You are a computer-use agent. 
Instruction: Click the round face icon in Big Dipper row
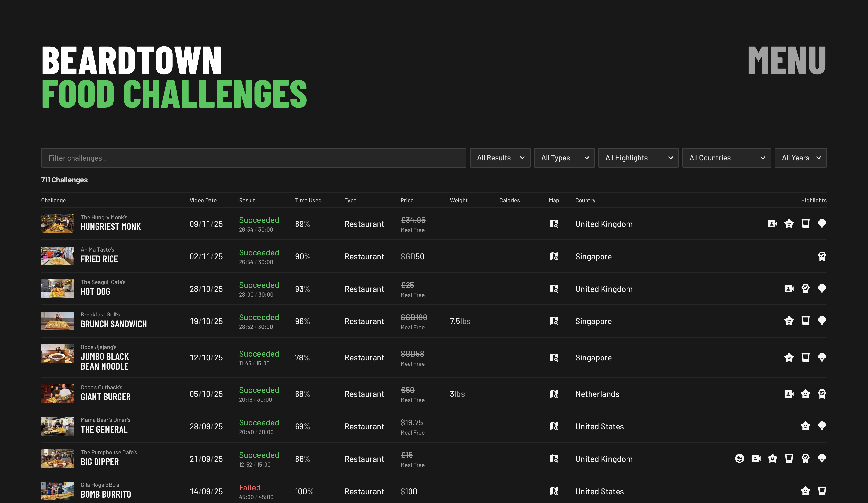pyautogui.click(x=739, y=459)
